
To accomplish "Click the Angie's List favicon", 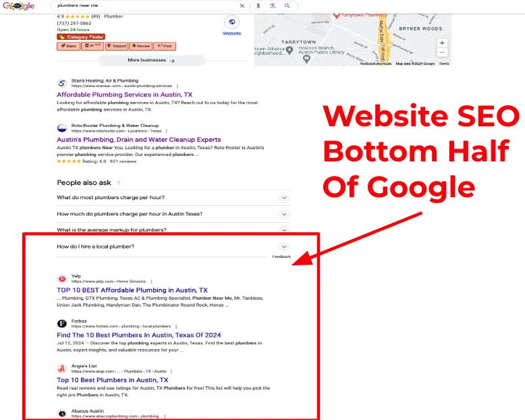I will point(62,369).
